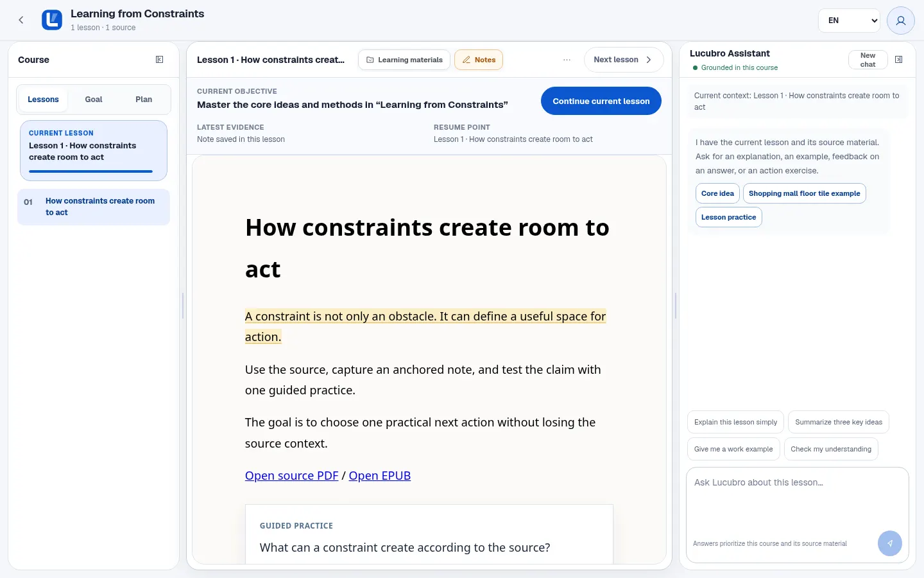924x578 pixels.
Task: Click the Lesson practice chip
Action: (728, 217)
